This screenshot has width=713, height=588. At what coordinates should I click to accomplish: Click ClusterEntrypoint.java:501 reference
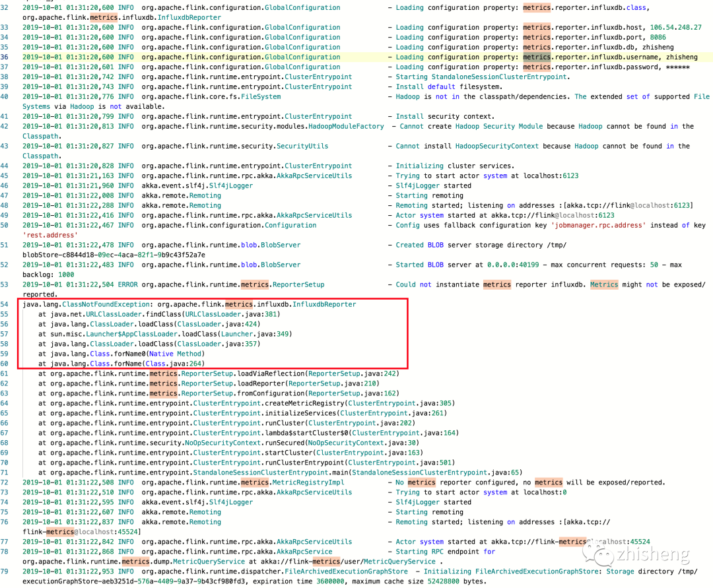[399, 463]
